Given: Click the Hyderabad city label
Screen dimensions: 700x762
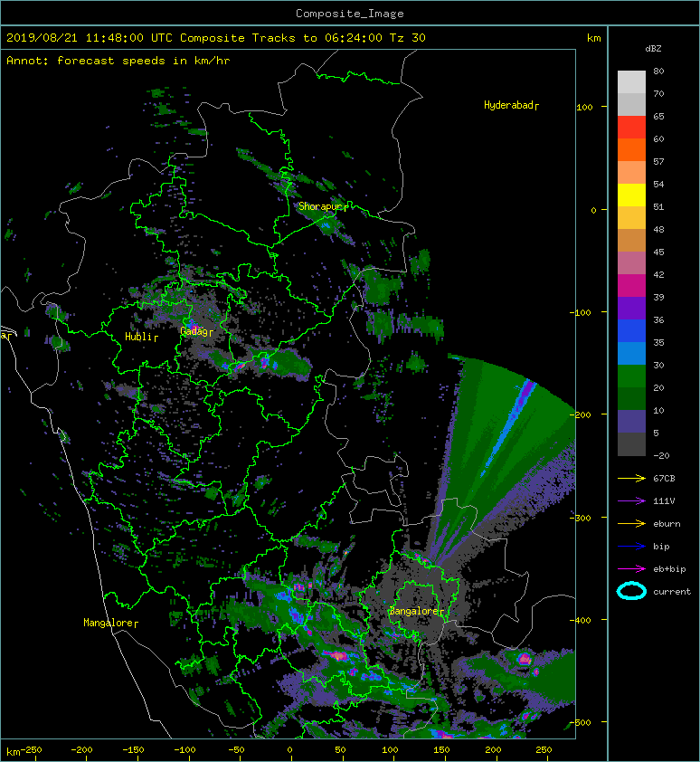Looking at the screenshot, I should pos(511,105).
